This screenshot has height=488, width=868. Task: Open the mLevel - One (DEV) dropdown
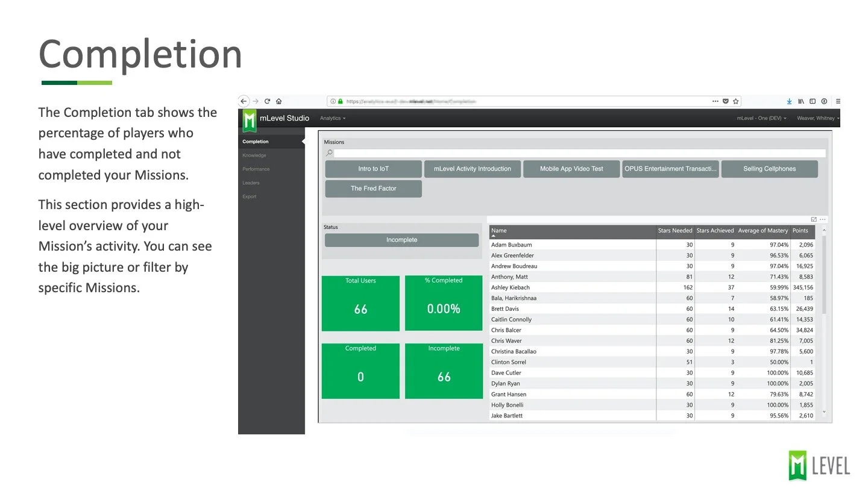point(762,118)
